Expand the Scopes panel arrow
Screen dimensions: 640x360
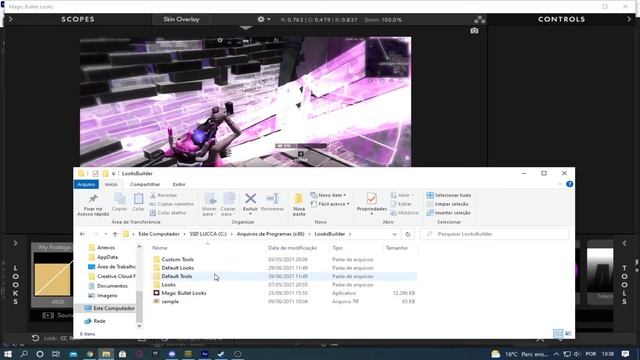(x=10, y=19)
